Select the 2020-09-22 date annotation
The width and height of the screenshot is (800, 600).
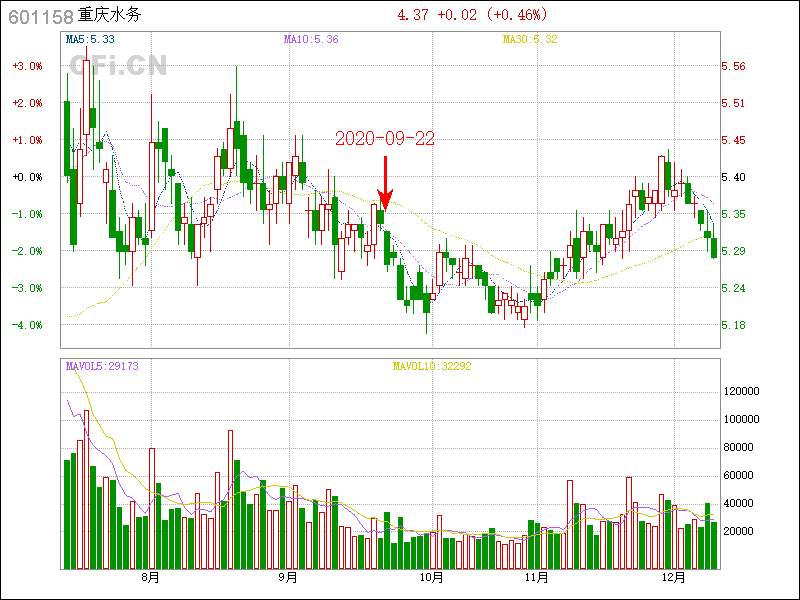(x=385, y=139)
